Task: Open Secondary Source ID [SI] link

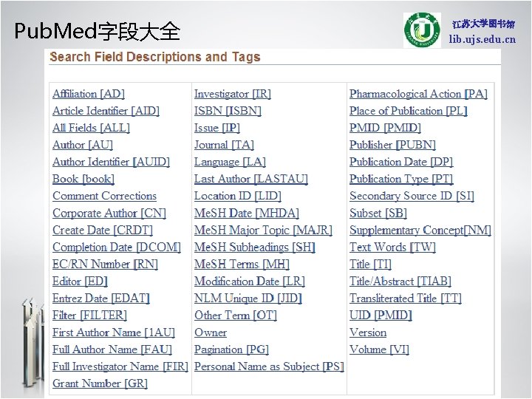Action: 412,196
